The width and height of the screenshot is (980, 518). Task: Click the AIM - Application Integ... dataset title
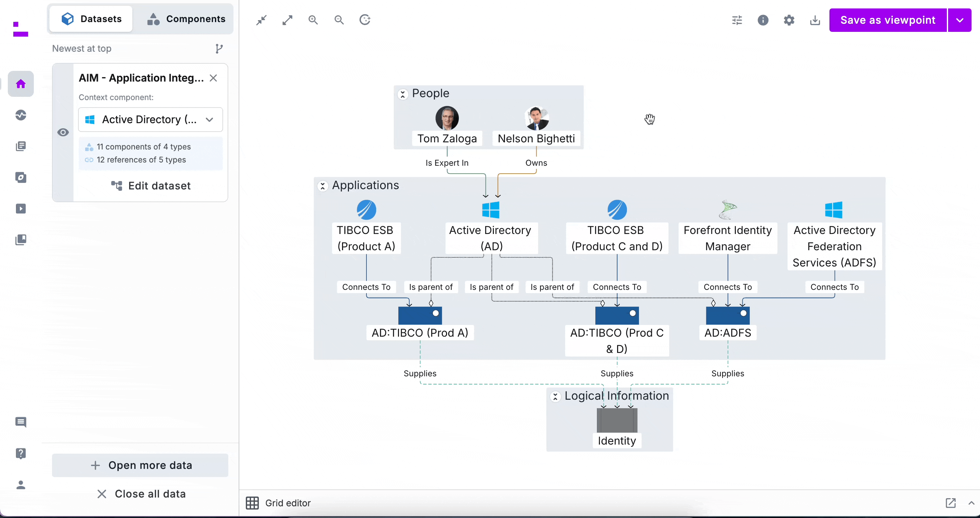(x=141, y=78)
